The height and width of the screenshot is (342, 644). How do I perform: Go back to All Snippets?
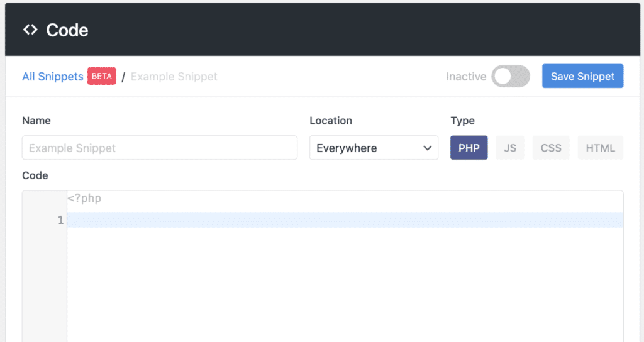[x=53, y=77]
